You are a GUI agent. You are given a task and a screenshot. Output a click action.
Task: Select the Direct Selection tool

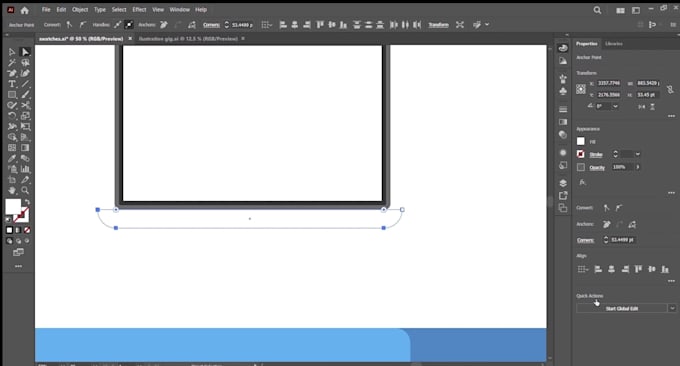25,52
